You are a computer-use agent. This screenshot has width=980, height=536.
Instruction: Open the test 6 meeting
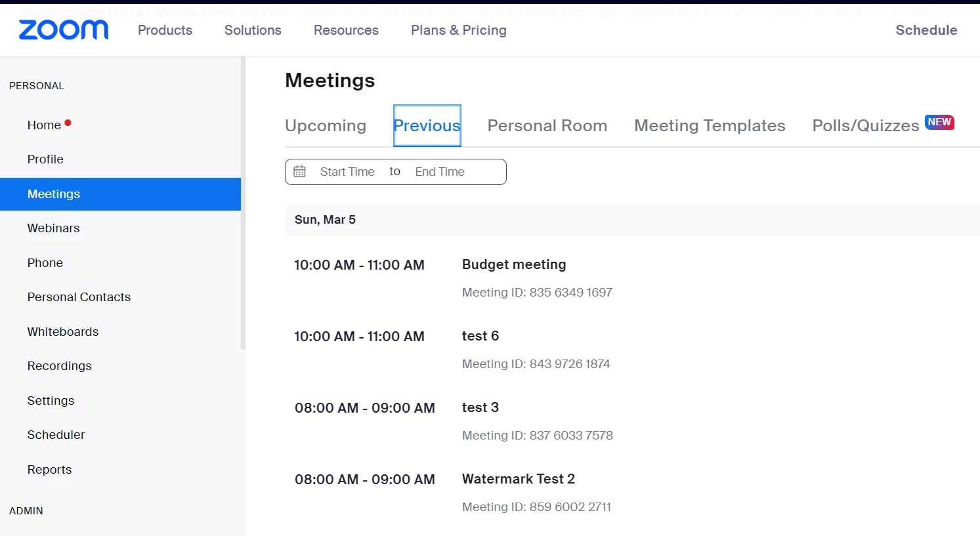point(480,336)
